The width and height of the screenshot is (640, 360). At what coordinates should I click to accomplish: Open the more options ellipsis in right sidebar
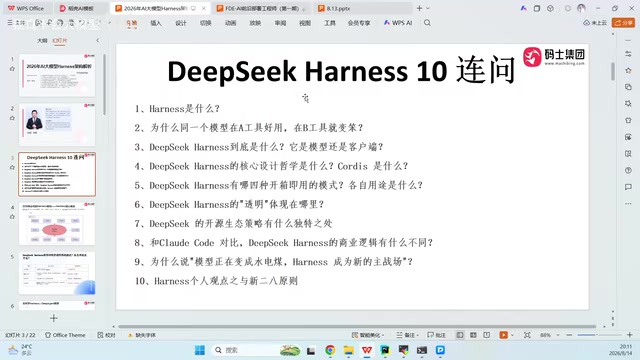pos(628,203)
